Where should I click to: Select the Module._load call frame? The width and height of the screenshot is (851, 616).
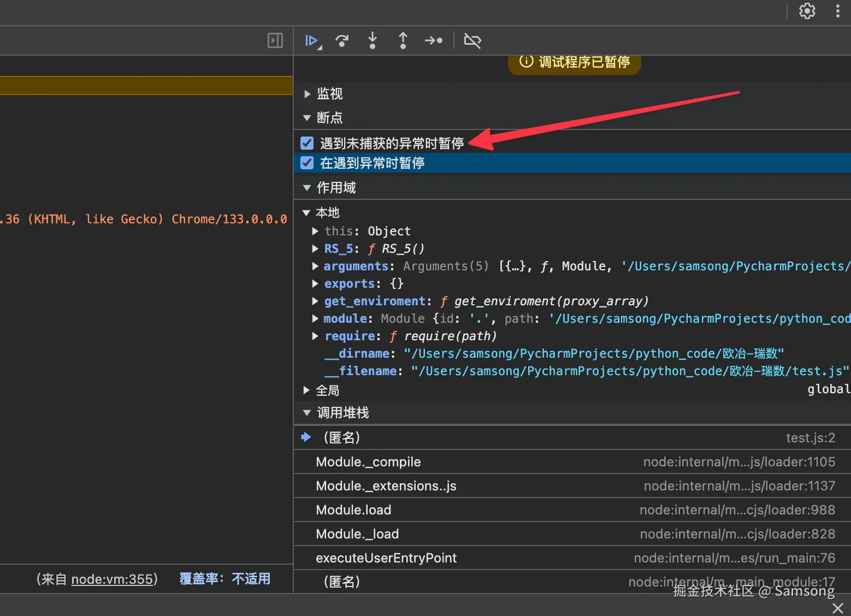tap(572, 534)
